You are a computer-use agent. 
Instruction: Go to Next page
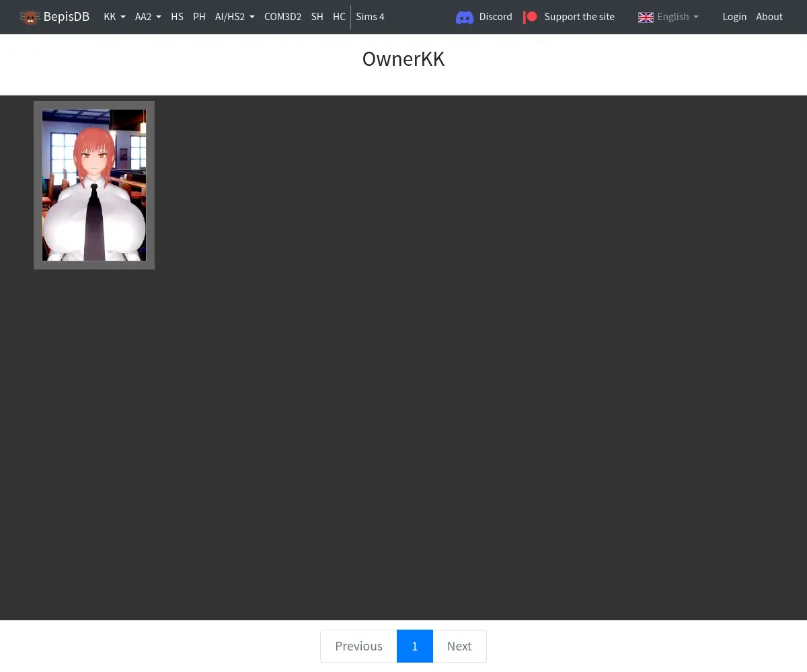point(459,646)
